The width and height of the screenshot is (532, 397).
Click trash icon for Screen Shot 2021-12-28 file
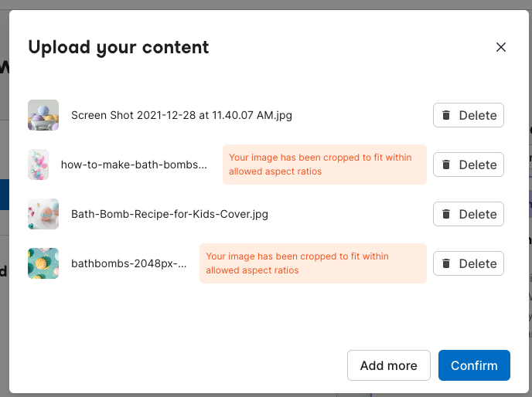pyautogui.click(x=446, y=115)
